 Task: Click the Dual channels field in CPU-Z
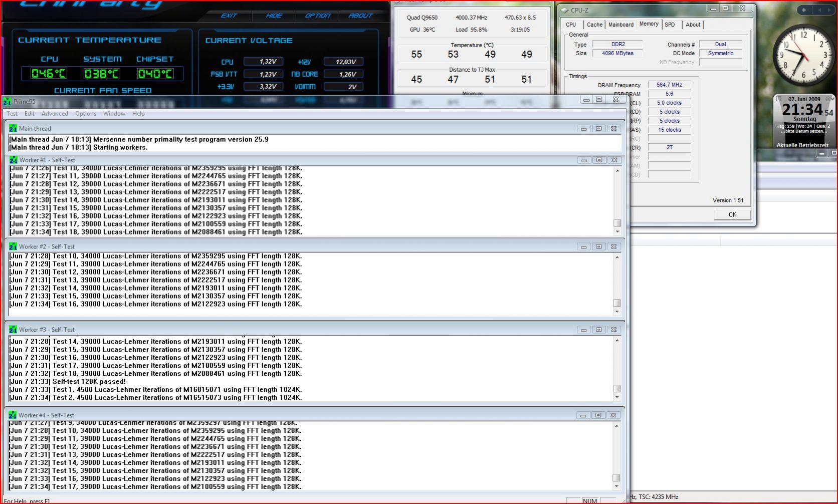point(721,44)
